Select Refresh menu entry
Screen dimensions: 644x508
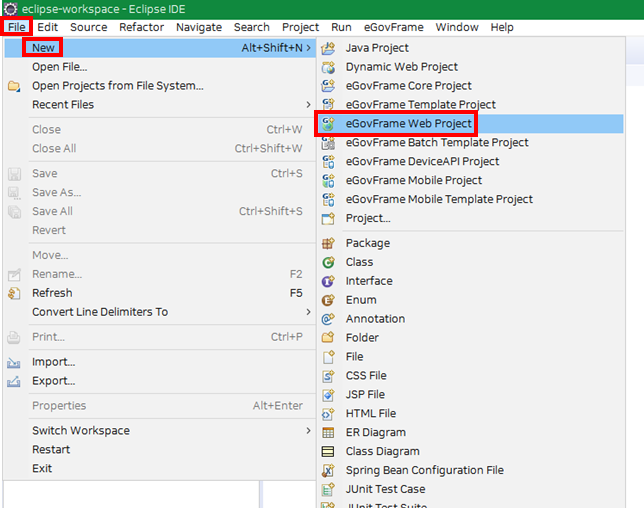coord(159,293)
